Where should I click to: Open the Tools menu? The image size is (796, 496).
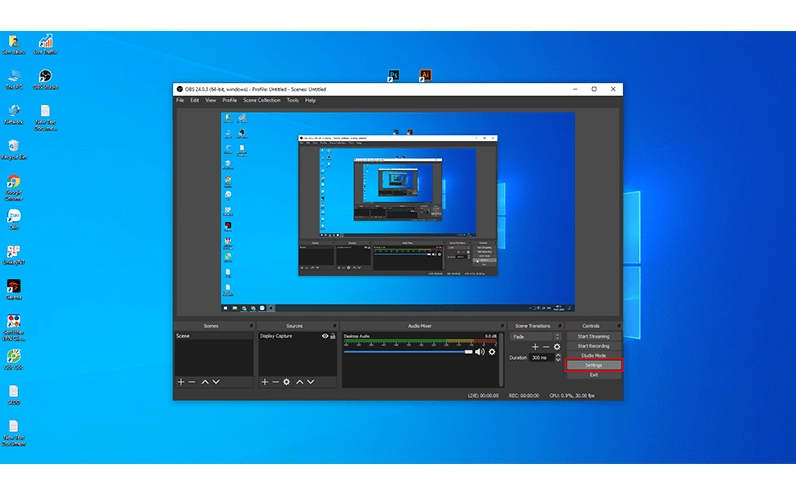coord(293,100)
